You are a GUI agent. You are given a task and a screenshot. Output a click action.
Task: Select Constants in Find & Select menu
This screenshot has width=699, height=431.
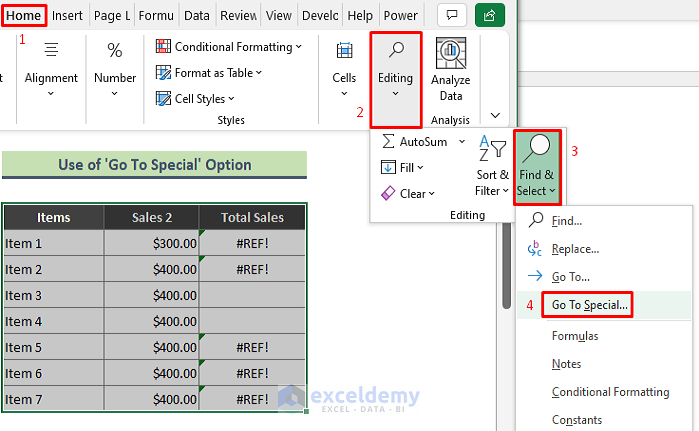[x=604, y=420]
